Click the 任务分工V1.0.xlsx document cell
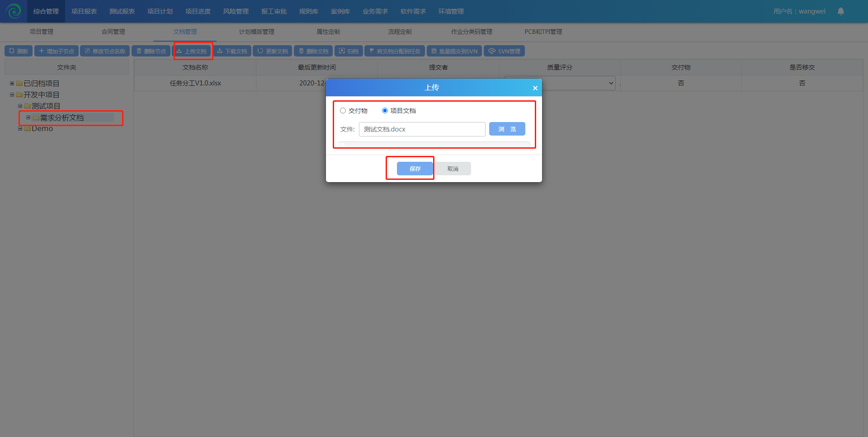The image size is (868, 437). (195, 83)
